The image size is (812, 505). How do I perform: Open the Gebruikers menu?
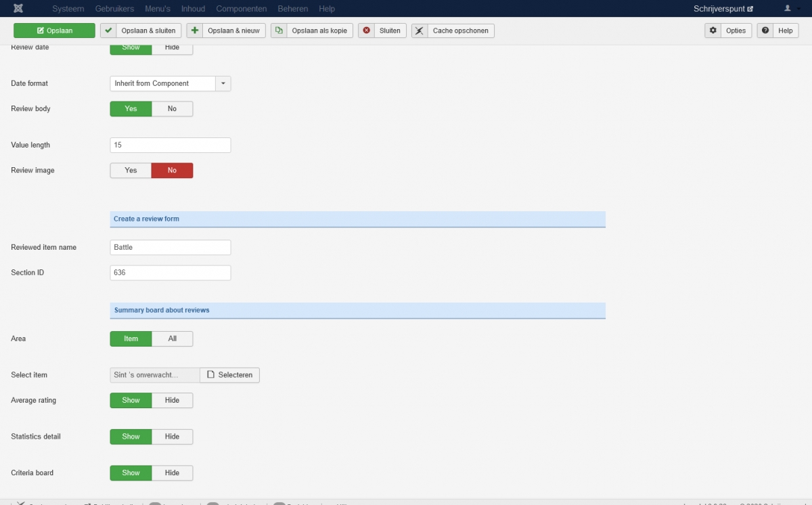114,9
